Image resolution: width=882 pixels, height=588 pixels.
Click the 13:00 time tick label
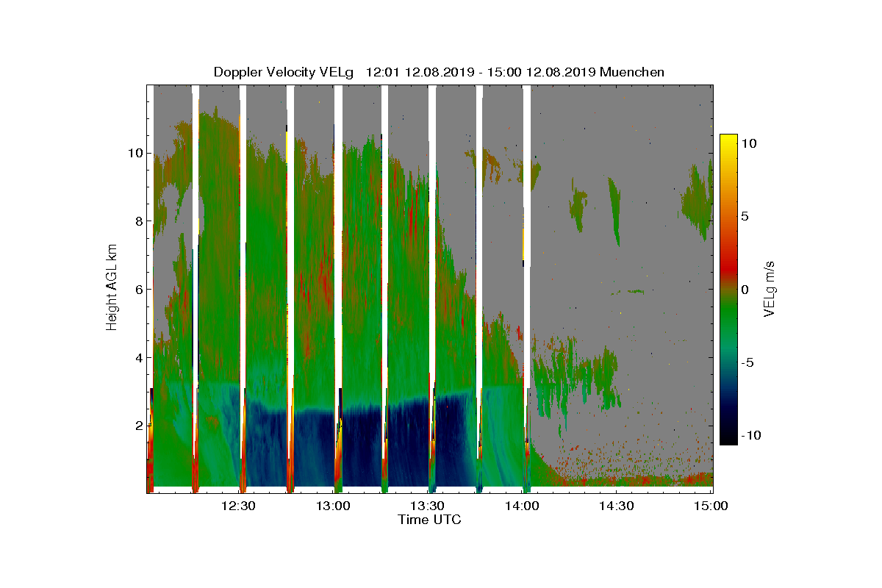[x=332, y=506]
